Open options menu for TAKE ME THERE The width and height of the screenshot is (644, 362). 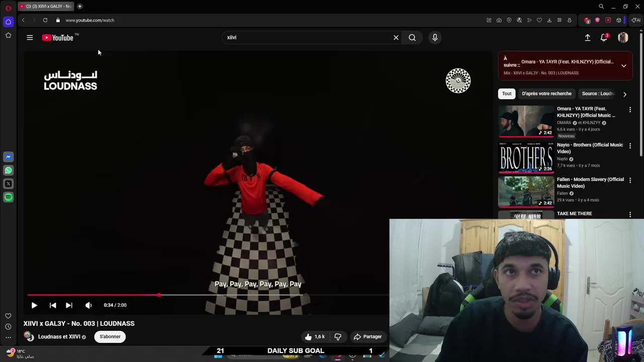[x=630, y=215]
